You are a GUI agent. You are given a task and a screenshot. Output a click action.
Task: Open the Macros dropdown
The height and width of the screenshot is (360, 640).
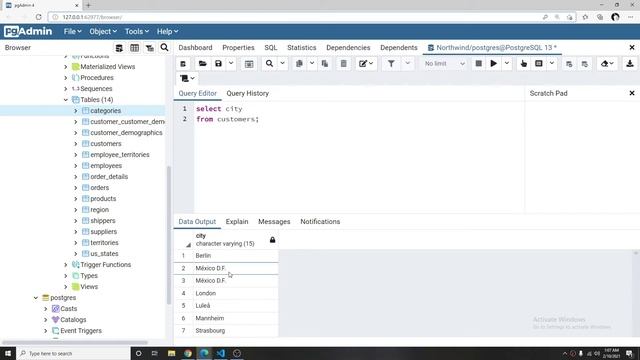[x=187, y=78]
